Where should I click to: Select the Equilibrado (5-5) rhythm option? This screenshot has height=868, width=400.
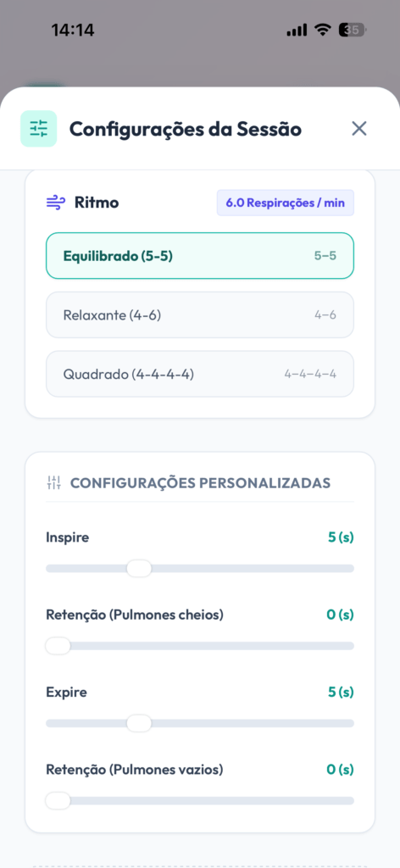pos(200,256)
